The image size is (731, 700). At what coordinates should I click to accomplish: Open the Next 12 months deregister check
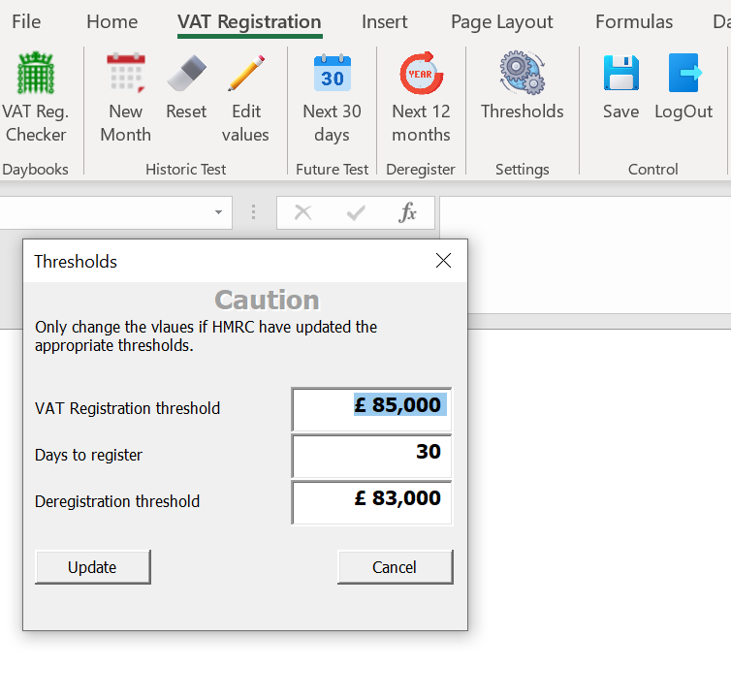point(421,98)
